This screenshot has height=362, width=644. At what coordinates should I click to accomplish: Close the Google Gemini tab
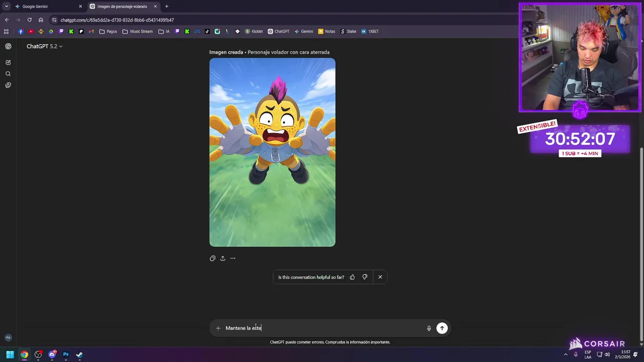(80, 7)
